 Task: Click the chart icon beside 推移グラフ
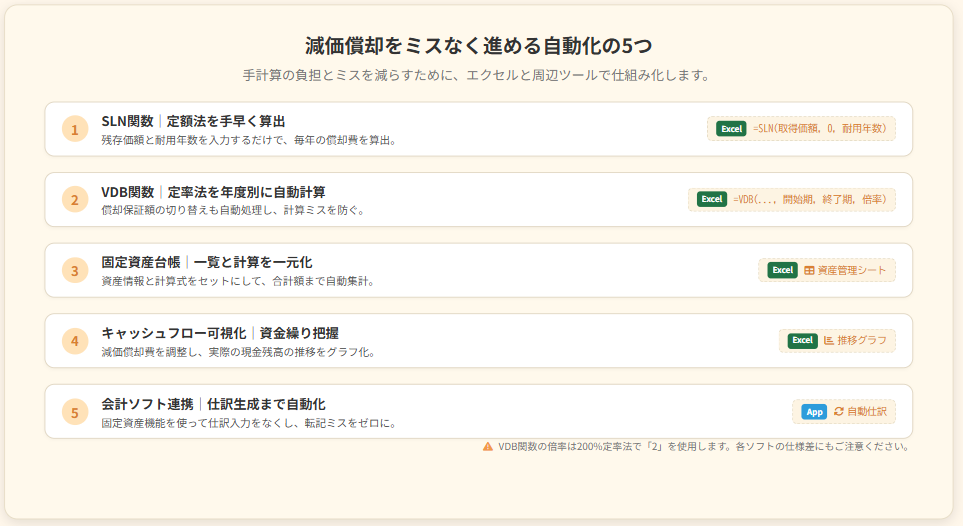829,341
